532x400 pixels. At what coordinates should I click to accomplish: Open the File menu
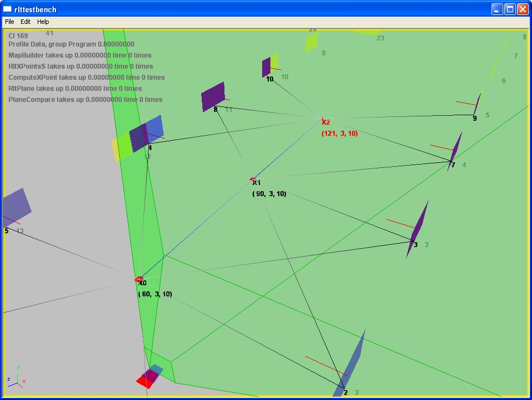pos(9,22)
